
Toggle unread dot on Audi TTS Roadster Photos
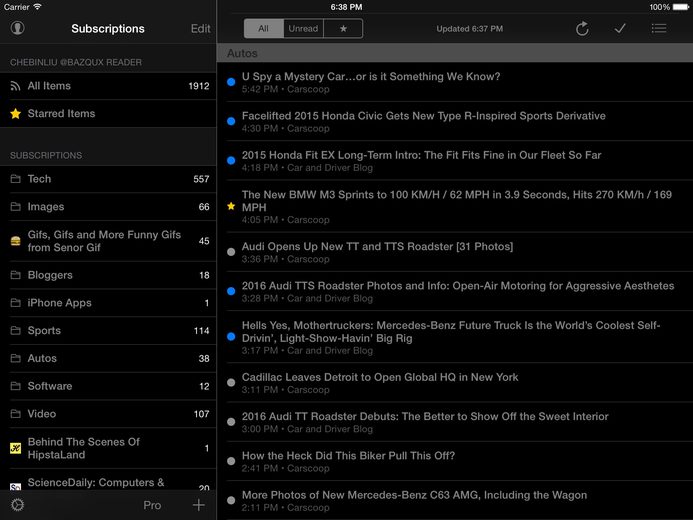click(231, 291)
